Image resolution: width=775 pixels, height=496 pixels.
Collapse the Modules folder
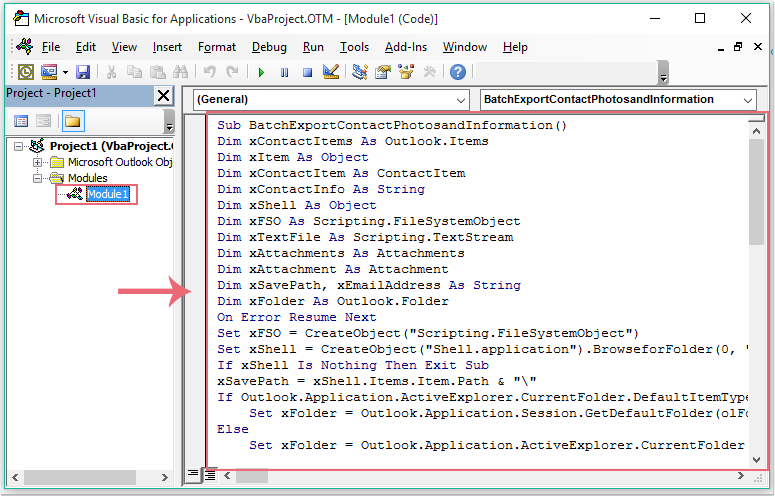click(37, 178)
